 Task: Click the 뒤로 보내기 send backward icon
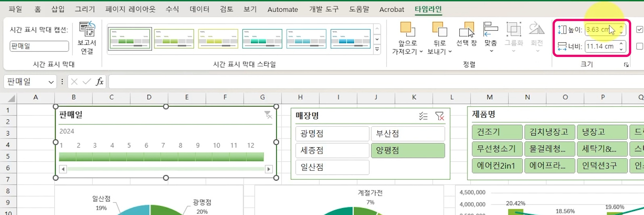coord(440,29)
